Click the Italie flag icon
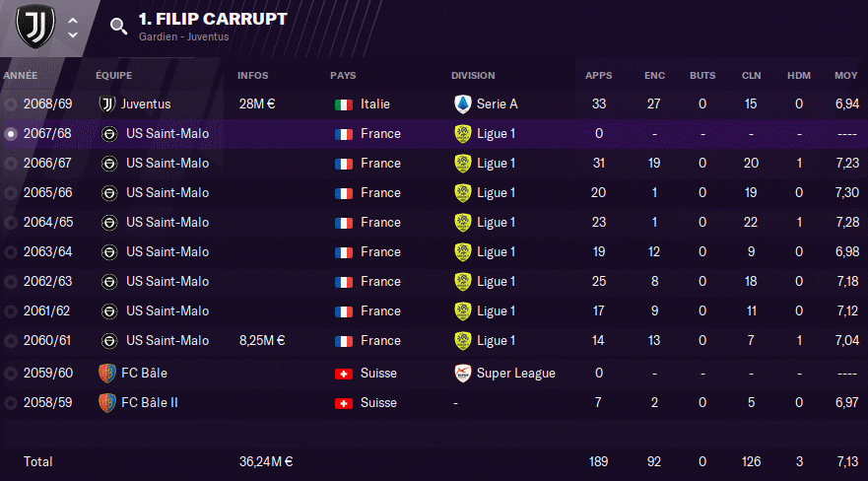The height and width of the screenshot is (481, 868). [x=344, y=104]
